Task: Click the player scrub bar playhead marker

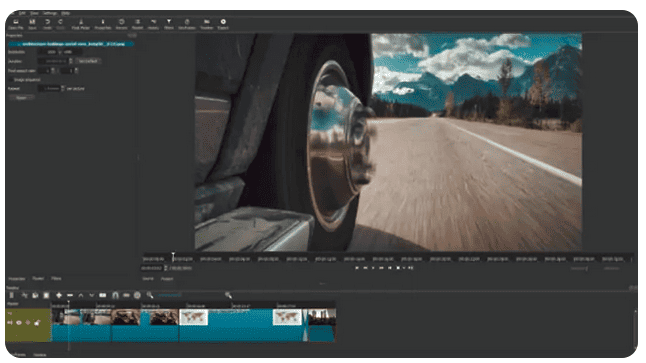Action: point(173,257)
